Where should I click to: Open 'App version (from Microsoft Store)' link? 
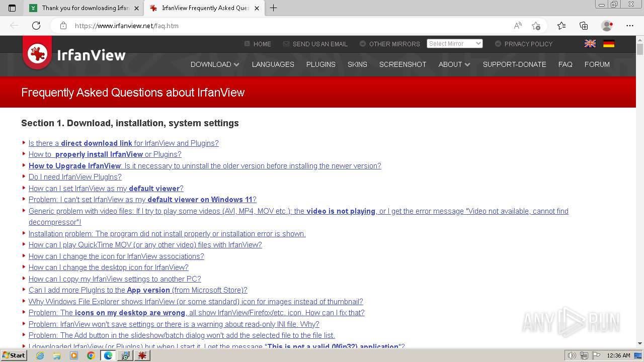138,290
